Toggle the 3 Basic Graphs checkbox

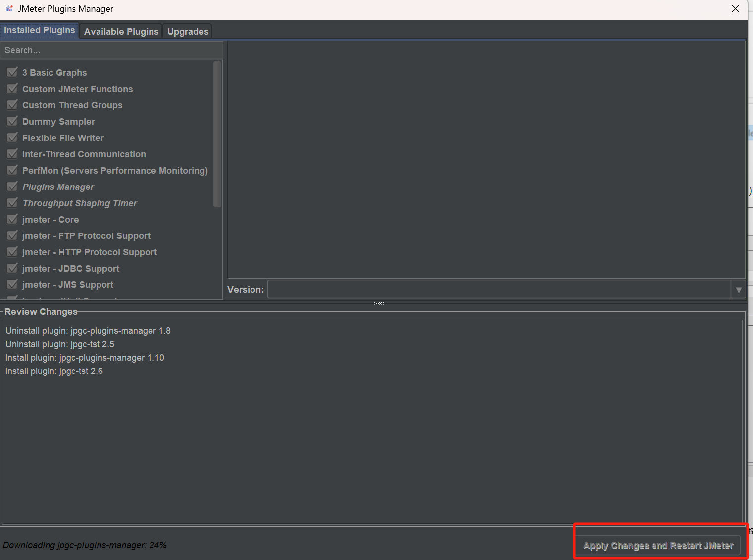coord(12,72)
